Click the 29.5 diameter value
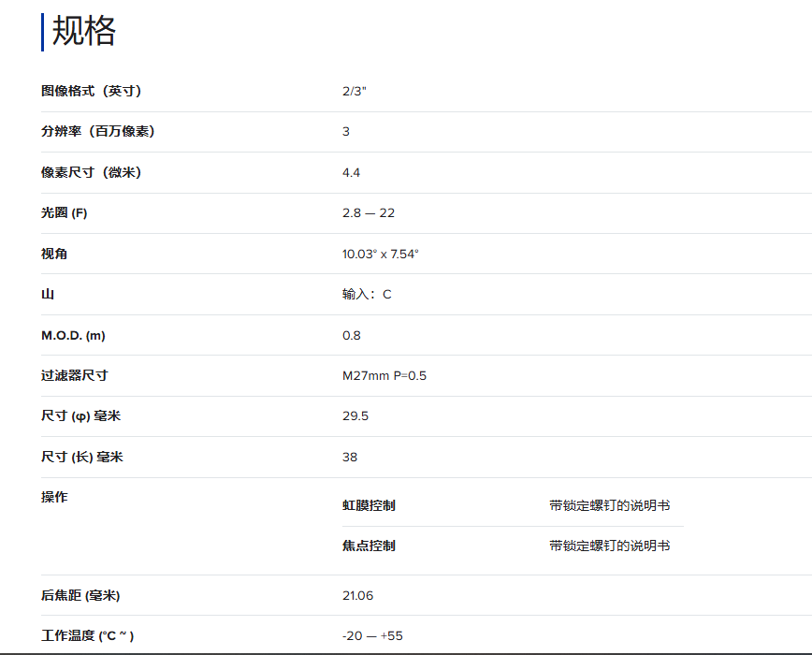 tap(355, 415)
